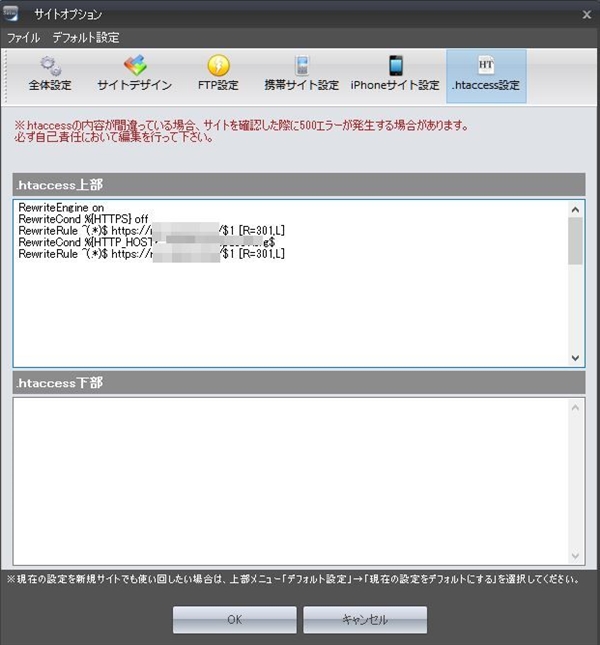Close the サイトオプション dialog window

586,14
